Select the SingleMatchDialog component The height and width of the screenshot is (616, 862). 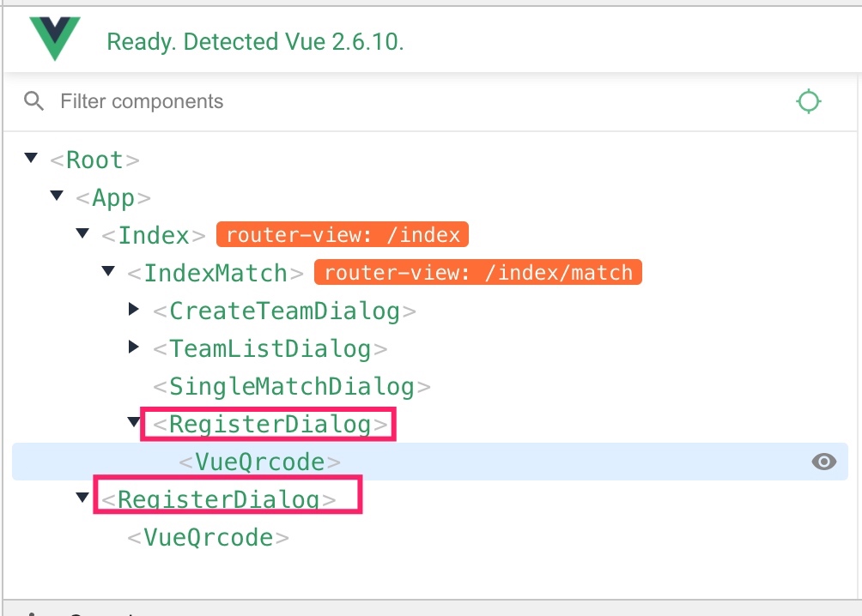click(x=292, y=386)
